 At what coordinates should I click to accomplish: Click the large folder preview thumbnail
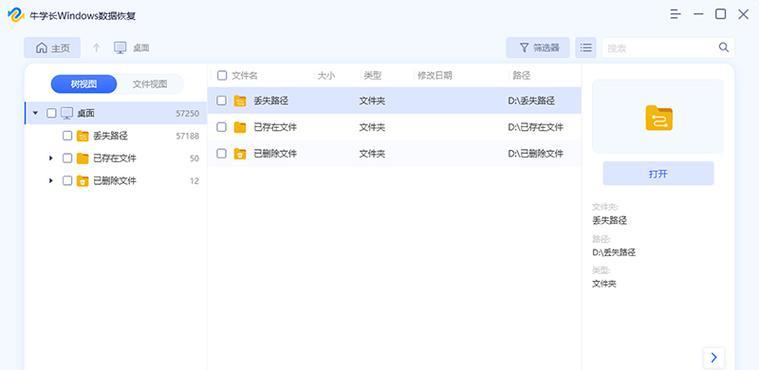click(658, 117)
